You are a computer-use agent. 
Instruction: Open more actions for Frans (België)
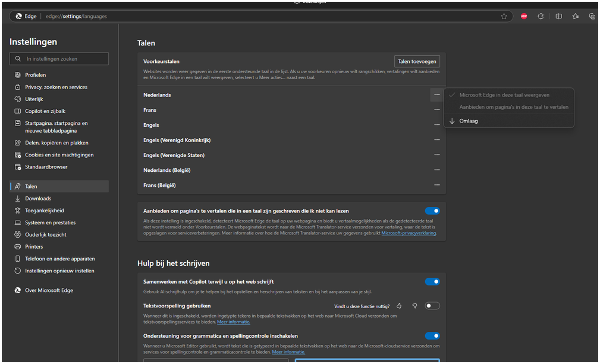click(436, 185)
